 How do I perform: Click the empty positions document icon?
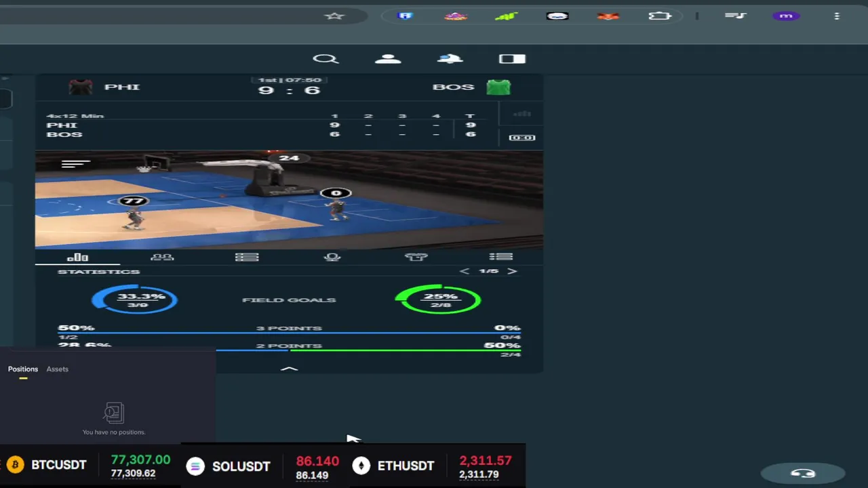[x=114, y=412]
